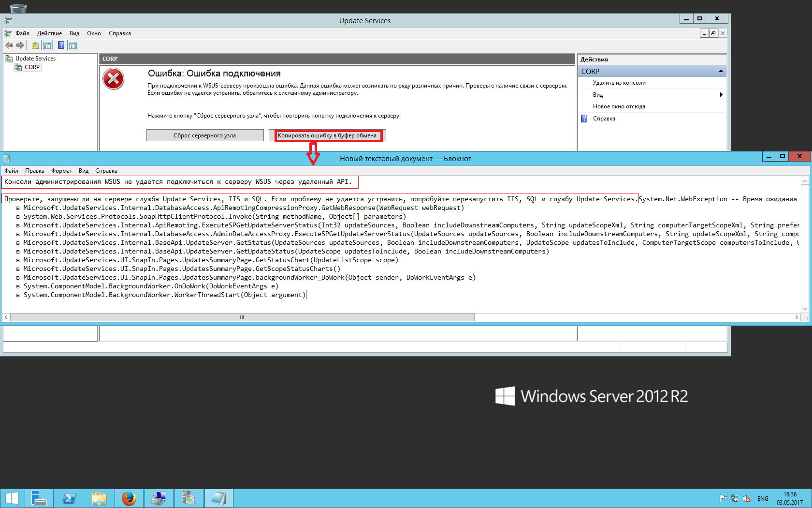Screen dimensions: 812x508
Task: Click the MMC document icon beside Файл menu
Action: (x=8, y=33)
